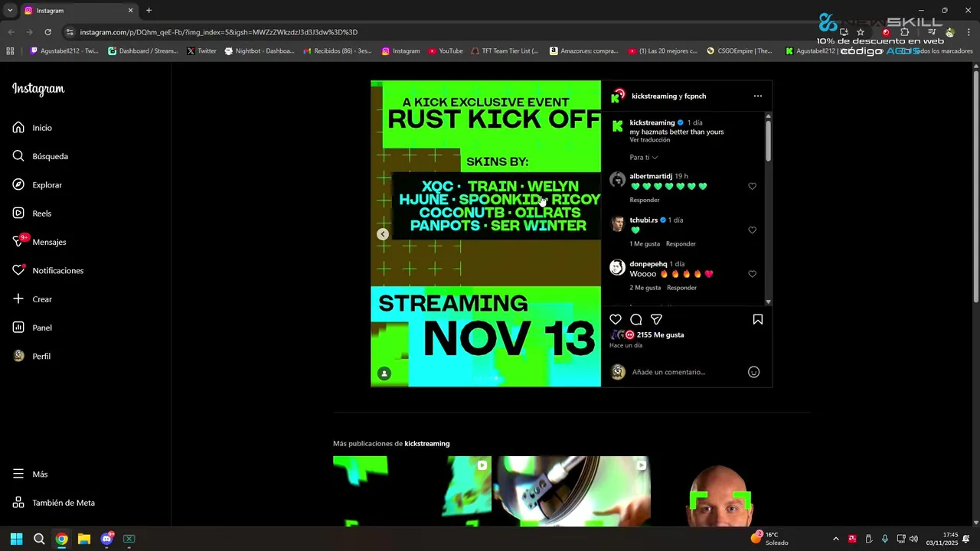980x551 pixels.
Task: Click the address bar URL
Action: coord(219,32)
